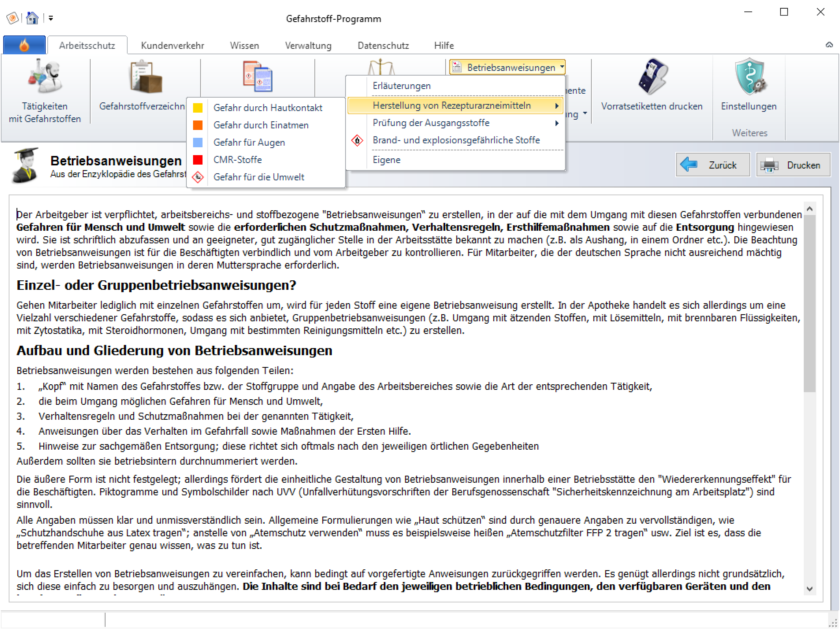
Task: Open Erläuterungen menu entry
Action: pos(455,86)
